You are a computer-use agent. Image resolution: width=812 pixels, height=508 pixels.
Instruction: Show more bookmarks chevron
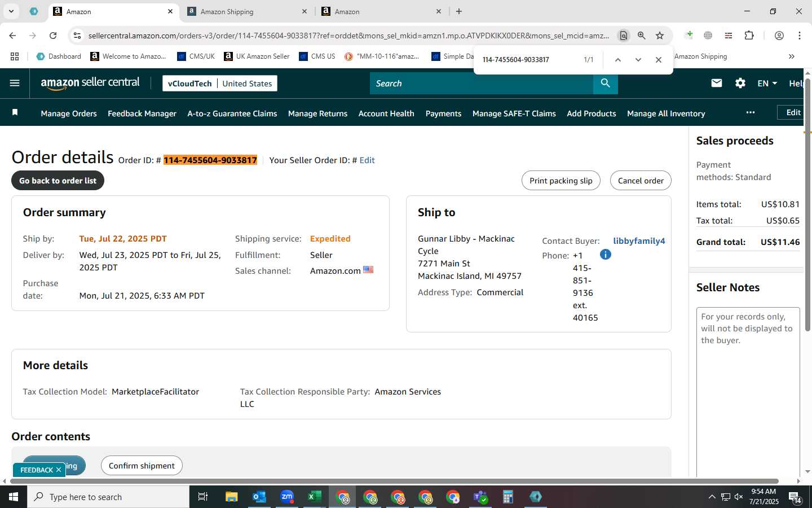coord(791,56)
